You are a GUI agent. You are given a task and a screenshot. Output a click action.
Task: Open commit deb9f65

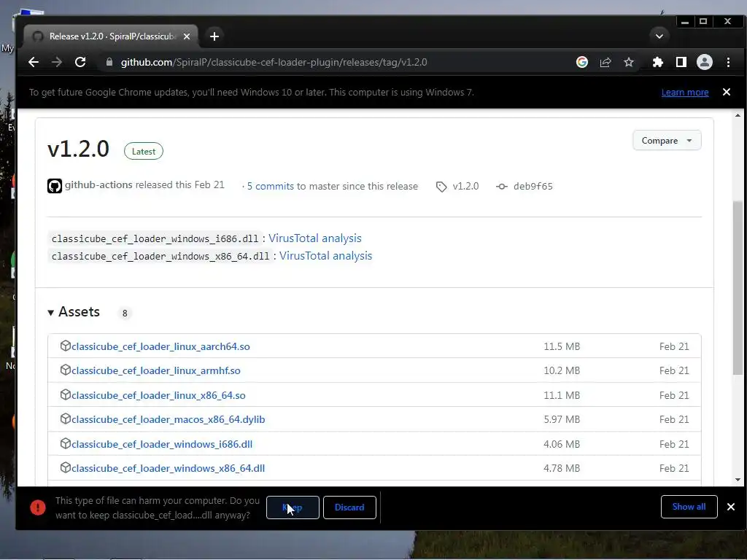coord(533,186)
